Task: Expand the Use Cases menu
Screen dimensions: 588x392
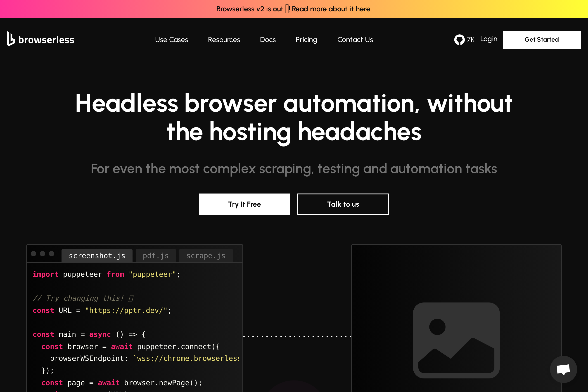Action: (x=171, y=40)
